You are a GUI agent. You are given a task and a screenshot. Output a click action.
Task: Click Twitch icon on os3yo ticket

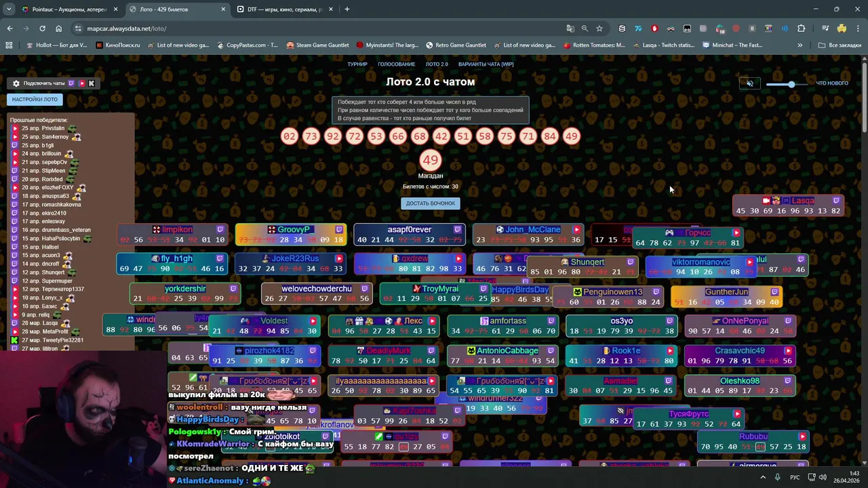coord(670,321)
